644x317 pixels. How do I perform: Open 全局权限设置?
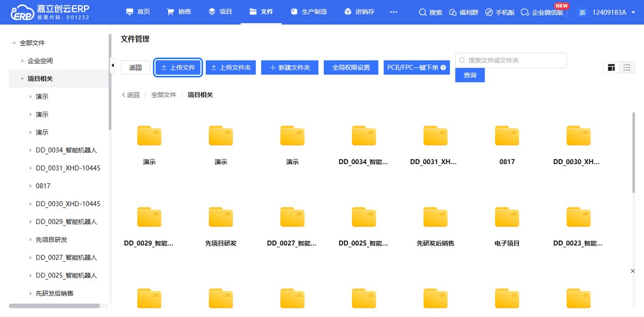351,67
